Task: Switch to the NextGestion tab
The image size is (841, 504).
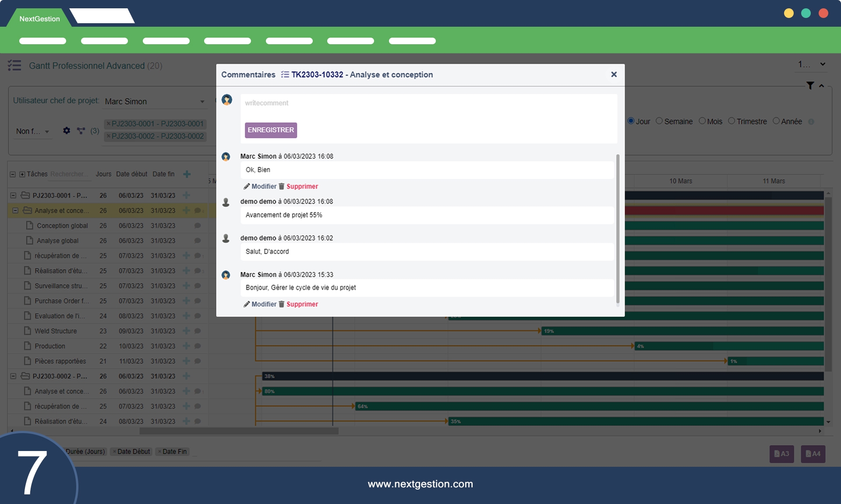Action: click(39, 19)
